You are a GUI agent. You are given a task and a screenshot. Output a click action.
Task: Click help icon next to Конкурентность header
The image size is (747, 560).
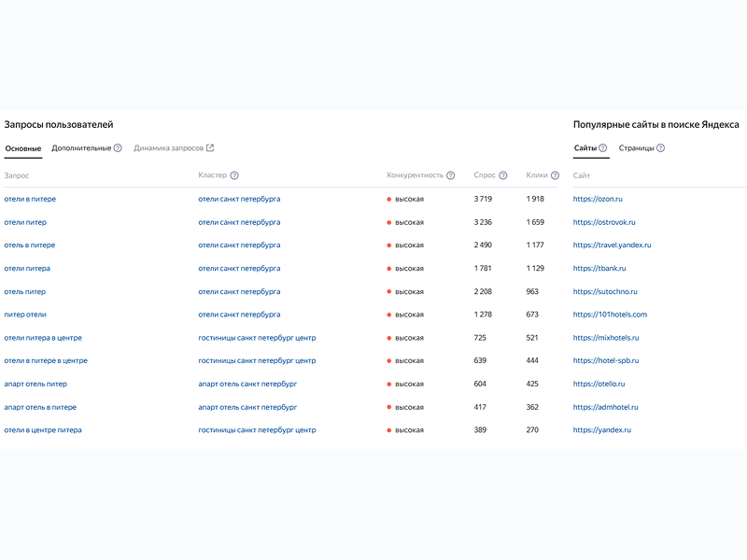point(451,175)
